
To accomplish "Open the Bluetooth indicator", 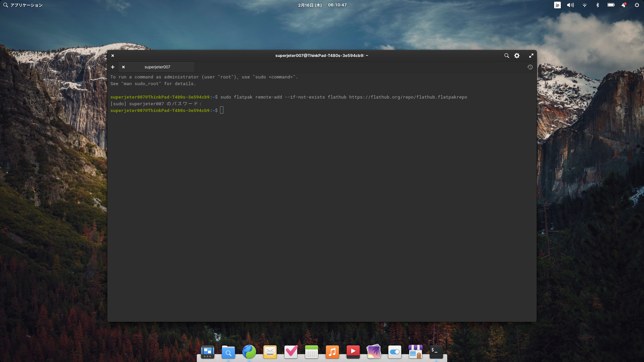I will click(x=597, y=5).
